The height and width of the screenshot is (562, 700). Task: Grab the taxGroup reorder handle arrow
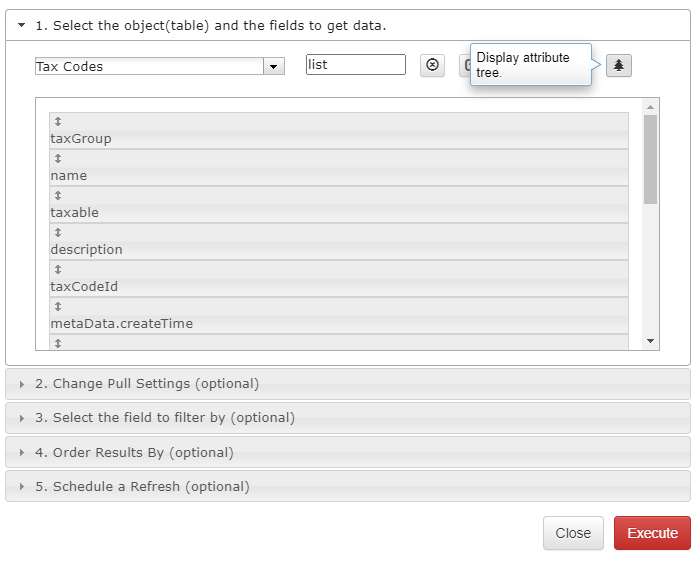[x=58, y=121]
